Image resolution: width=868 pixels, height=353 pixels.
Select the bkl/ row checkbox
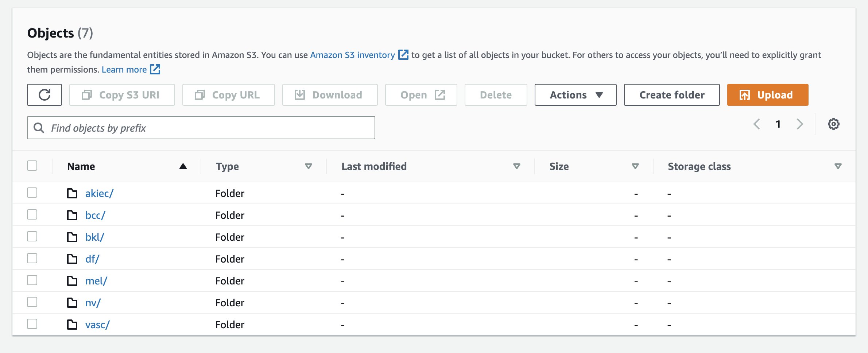coord(32,236)
